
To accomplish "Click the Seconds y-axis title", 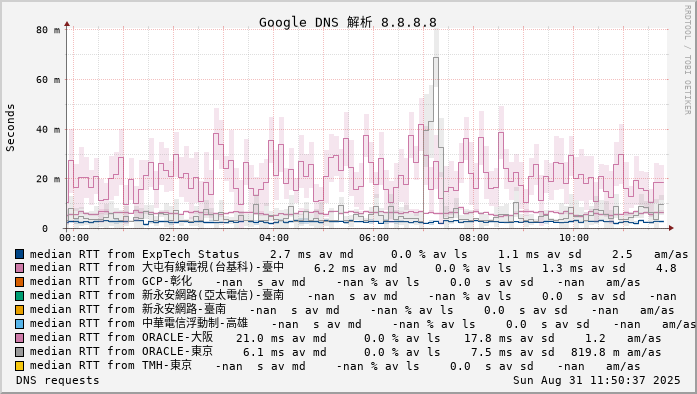I will (x=10, y=128).
